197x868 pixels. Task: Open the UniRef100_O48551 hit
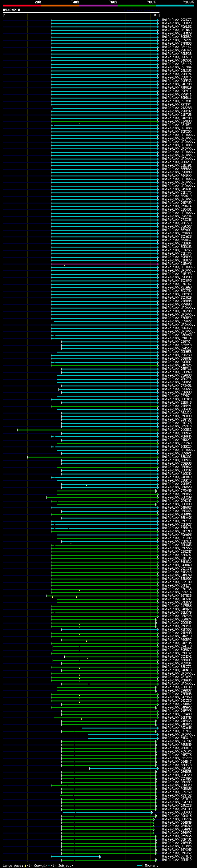tap(176, 61)
